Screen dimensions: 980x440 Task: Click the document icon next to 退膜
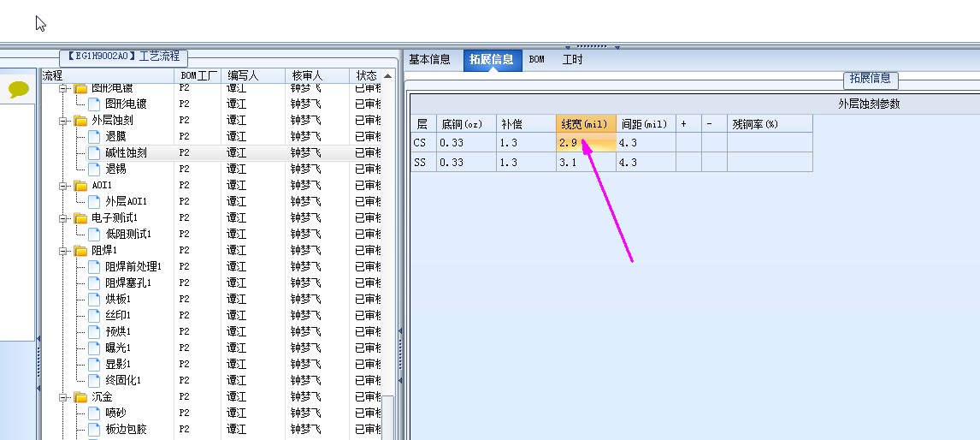[94, 136]
